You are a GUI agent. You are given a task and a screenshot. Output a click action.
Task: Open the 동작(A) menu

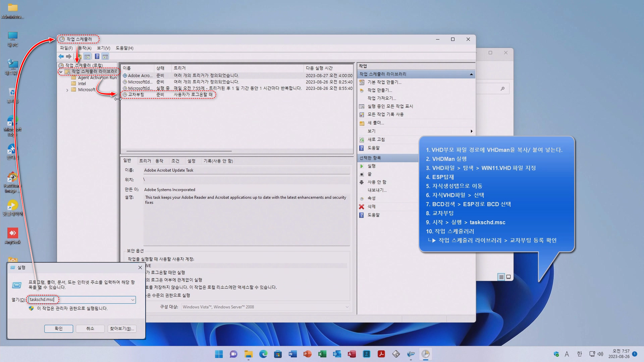click(x=85, y=48)
